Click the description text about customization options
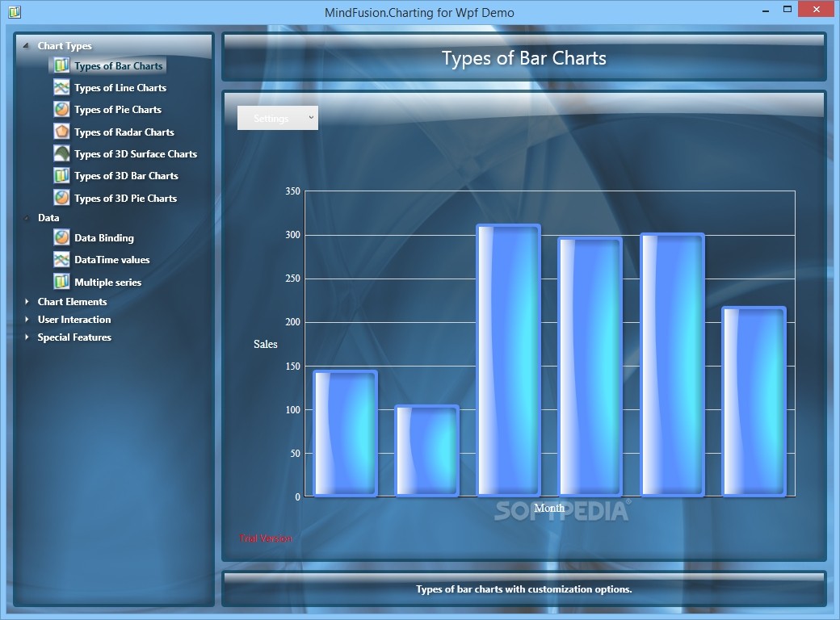This screenshot has height=620, width=840. (524, 589)
